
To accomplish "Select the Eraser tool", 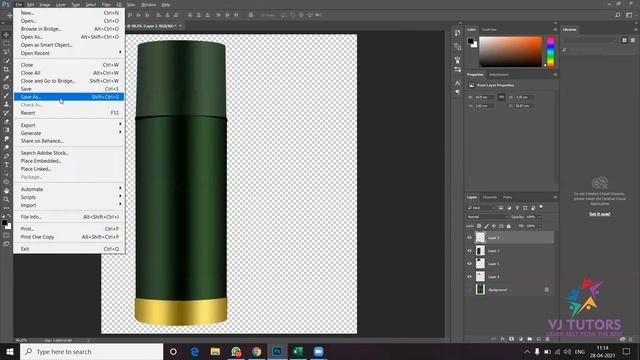I will (x=6, y=121).
